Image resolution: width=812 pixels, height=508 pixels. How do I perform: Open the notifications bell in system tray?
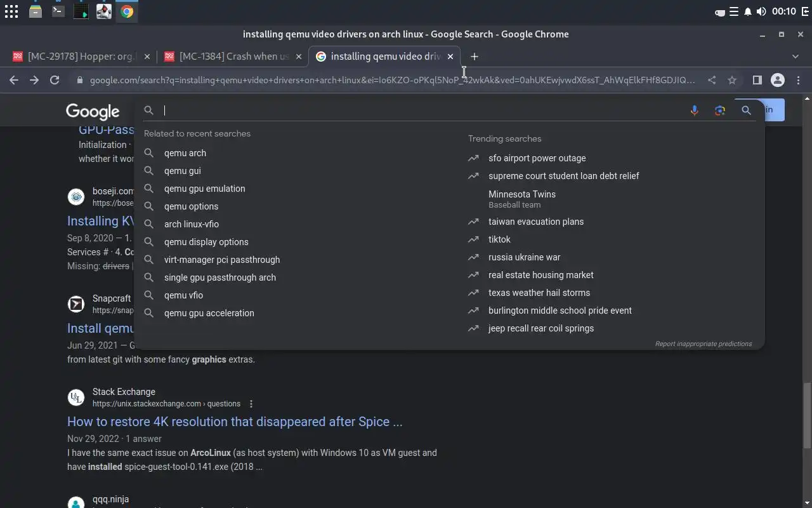pyautogui.click(x=748, y=11)
